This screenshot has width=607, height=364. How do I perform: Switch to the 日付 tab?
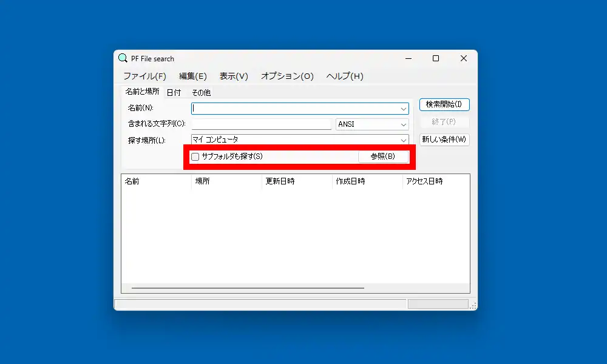point(174,92)
